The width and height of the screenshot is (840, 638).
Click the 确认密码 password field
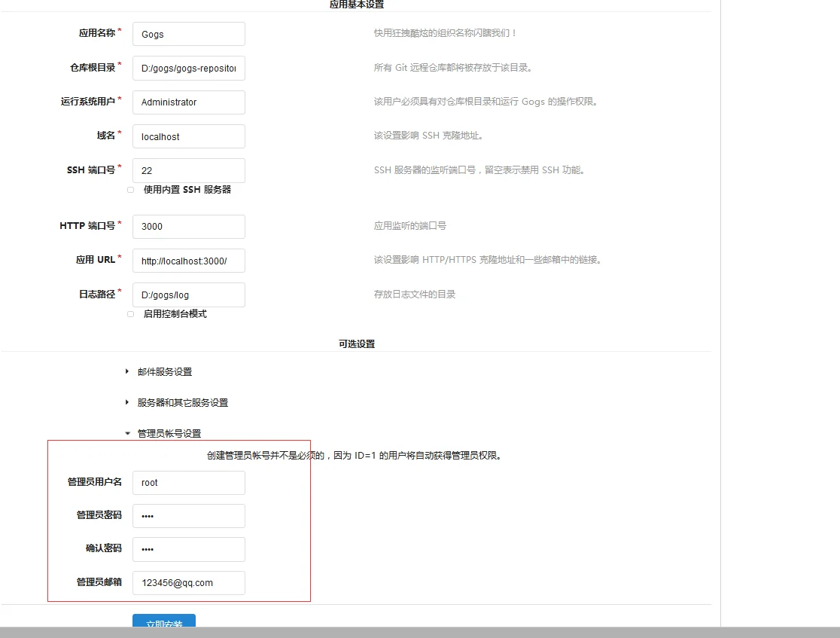[x=189, y=549]
